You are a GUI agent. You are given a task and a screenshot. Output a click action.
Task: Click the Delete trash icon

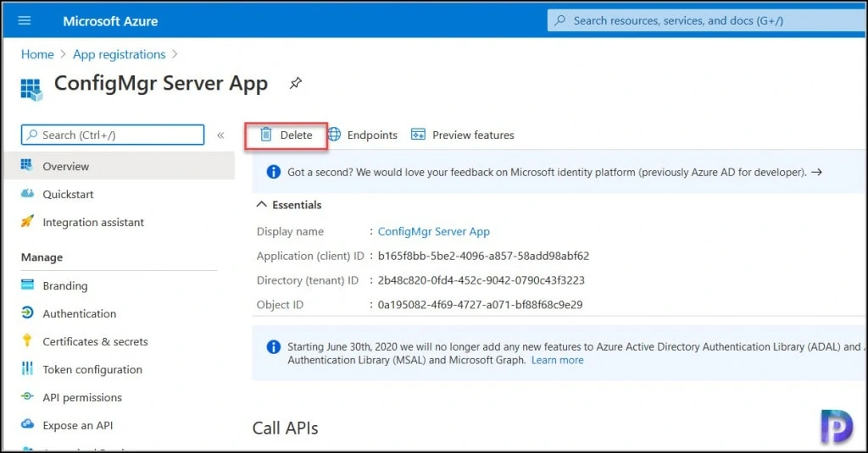[266, 135]
